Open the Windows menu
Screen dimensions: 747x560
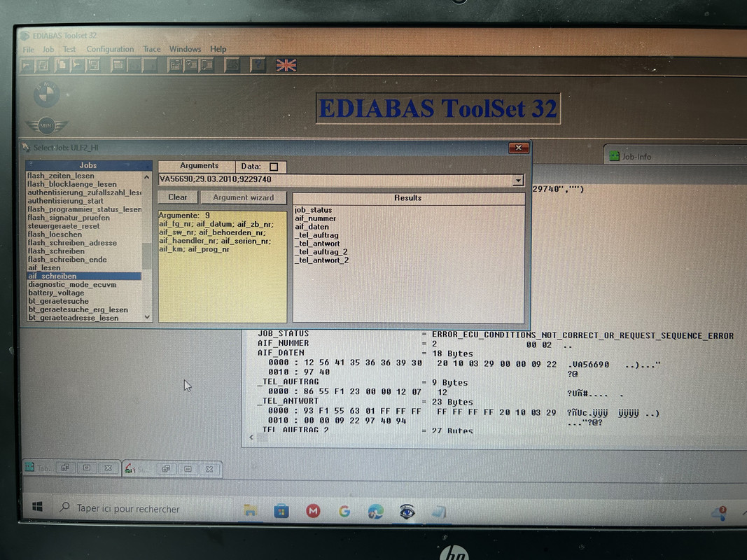point(185,49)
